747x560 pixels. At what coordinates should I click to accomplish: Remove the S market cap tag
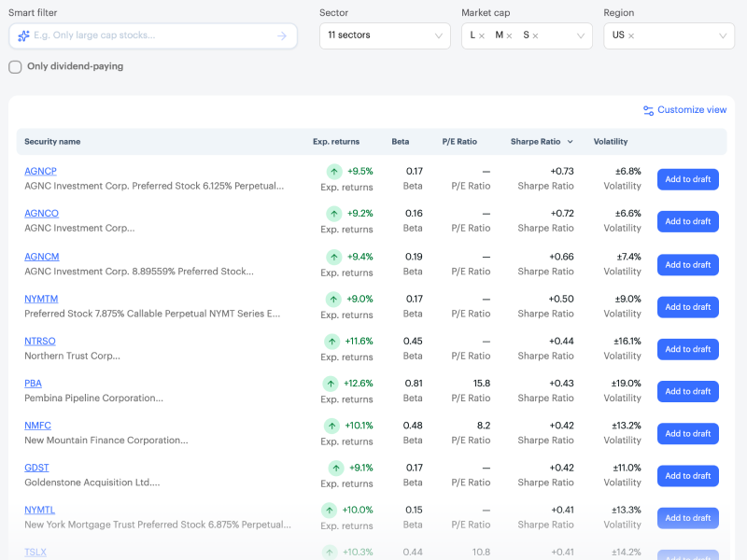tap(535, 35)
